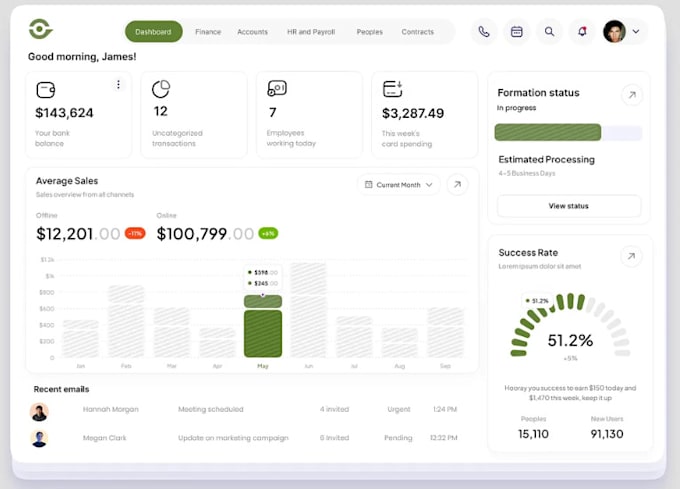680x489 pixels.
Task: Switch to the Accounts tab
Action: click(252, 32)
